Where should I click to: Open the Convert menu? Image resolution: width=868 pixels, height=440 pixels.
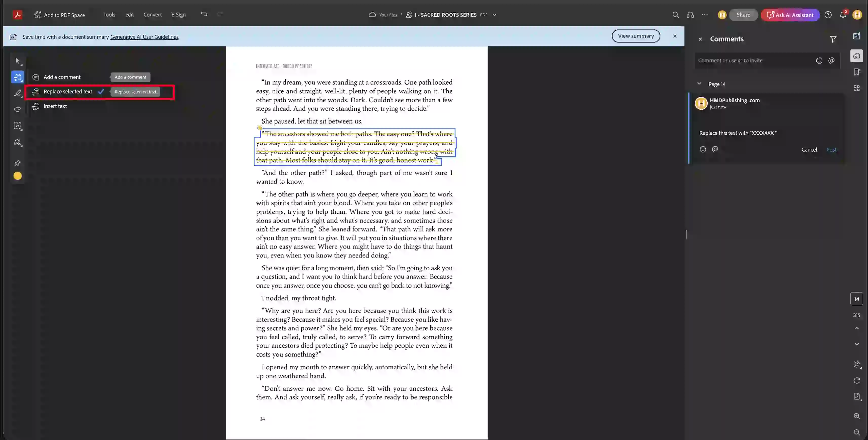152,14
